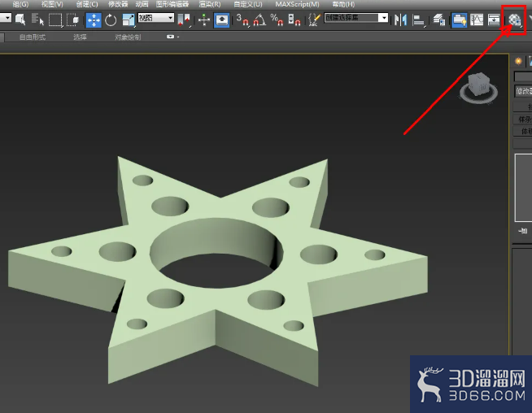Screen dimensions: 532x413
Task: Click the ribbon minimize toggle button
Action: [171, 37]
